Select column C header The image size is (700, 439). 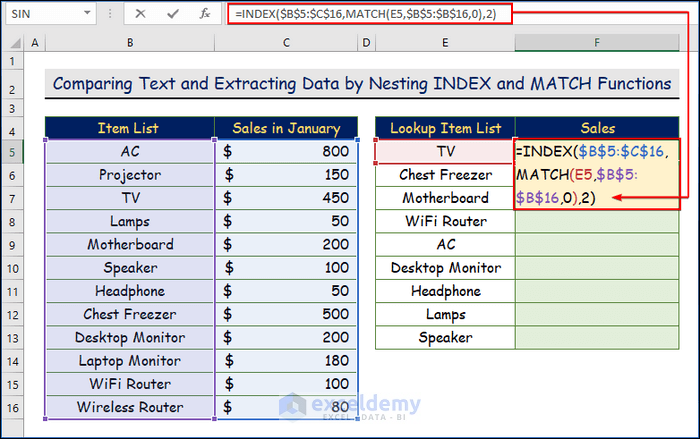(286, 43)
